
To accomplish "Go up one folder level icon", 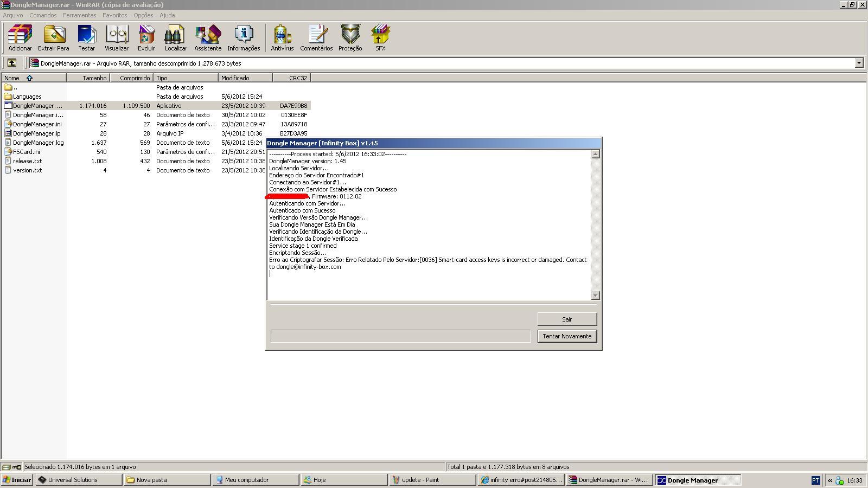I will tap(11, 63).
